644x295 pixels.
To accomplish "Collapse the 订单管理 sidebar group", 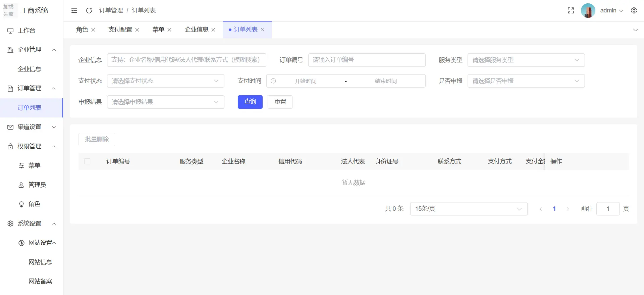I will coord(32,88).
